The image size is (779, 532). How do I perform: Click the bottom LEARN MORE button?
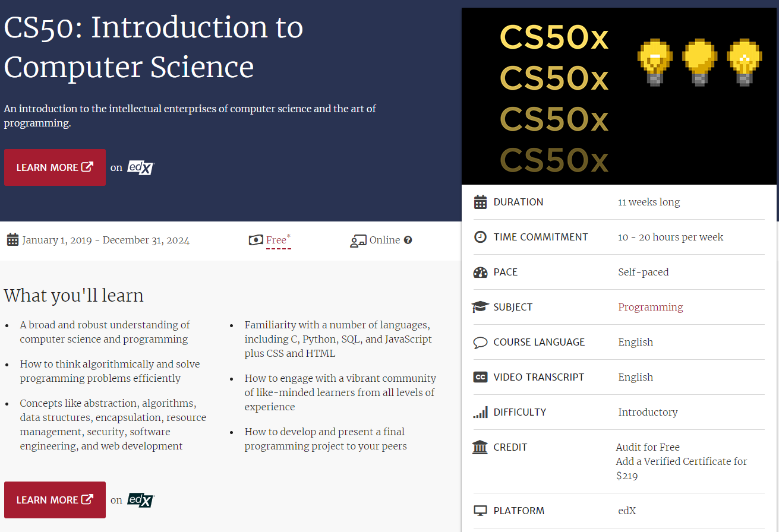[55, 500]
